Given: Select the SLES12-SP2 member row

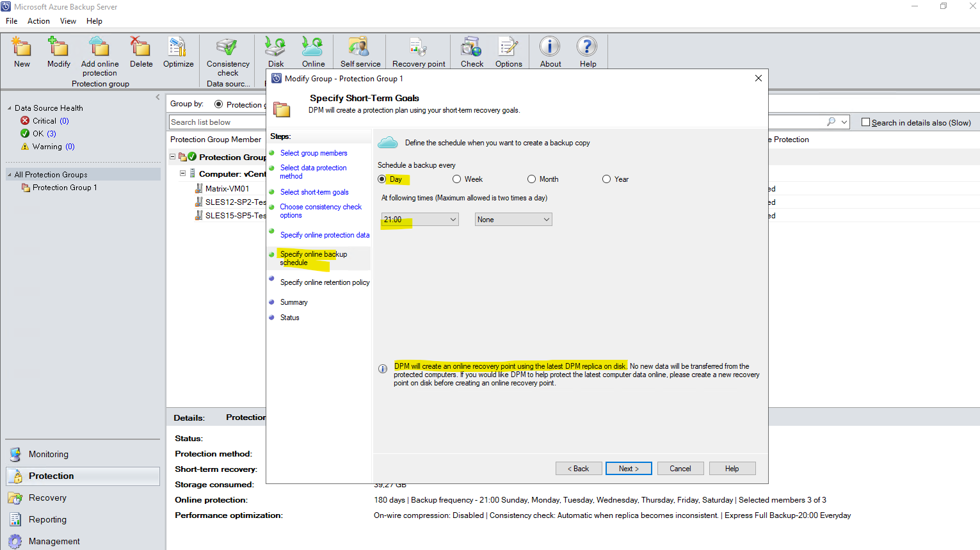Looking at the screenshot, I should click(x=230, y=202).
